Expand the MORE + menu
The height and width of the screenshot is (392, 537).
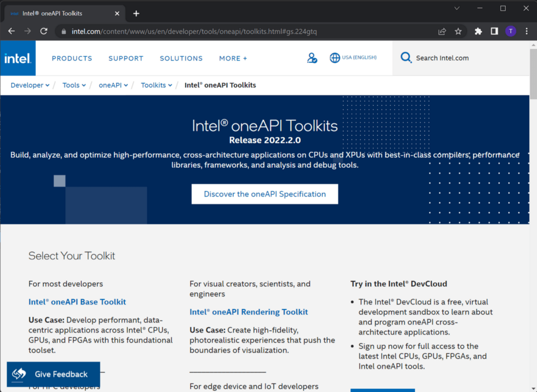click(233, 58)
